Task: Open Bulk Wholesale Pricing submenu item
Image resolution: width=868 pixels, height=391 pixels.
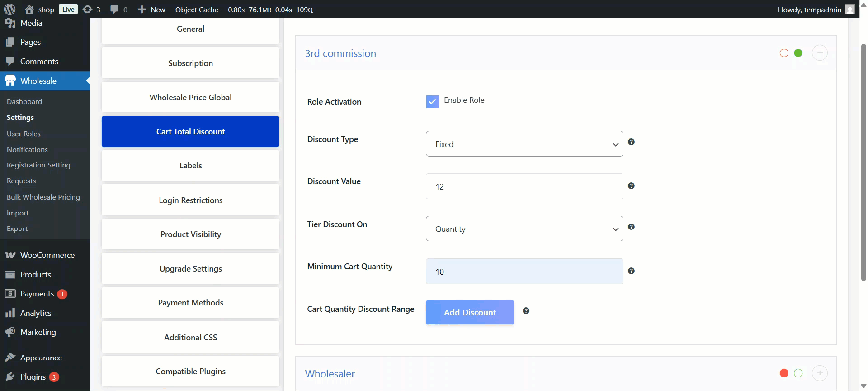Action: [43, 197]
